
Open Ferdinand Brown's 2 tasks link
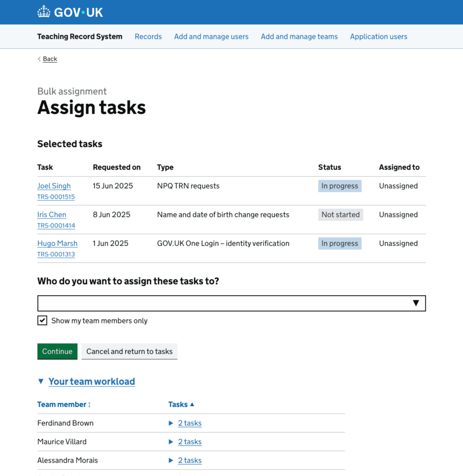coord(190,423)
